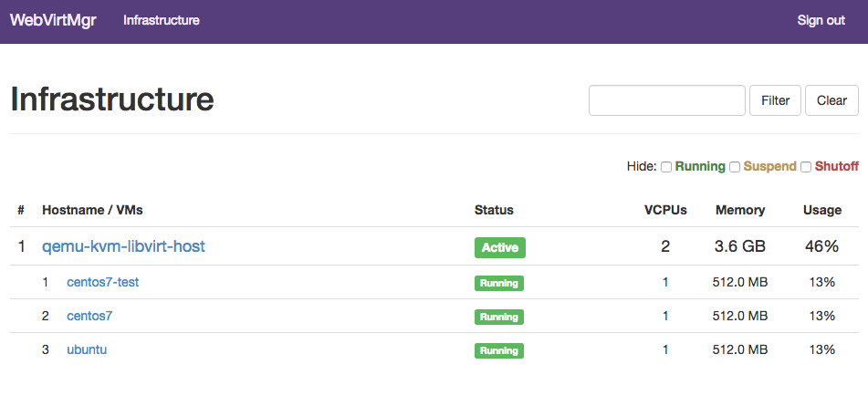Focus the filter text input field
868x396 pixels.
coord(667,100)
